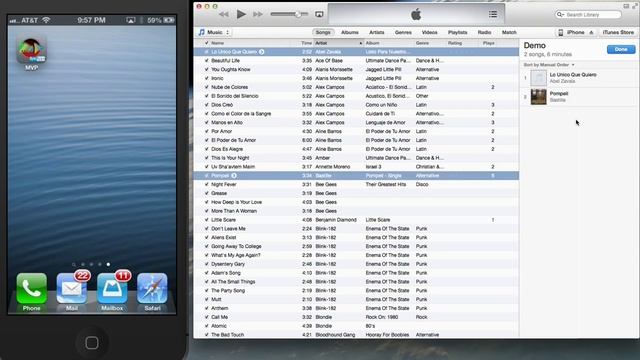The width and height of the screenshot is (640, 360).
Task: Click the Artist column sort arrow
Action: 360,43
